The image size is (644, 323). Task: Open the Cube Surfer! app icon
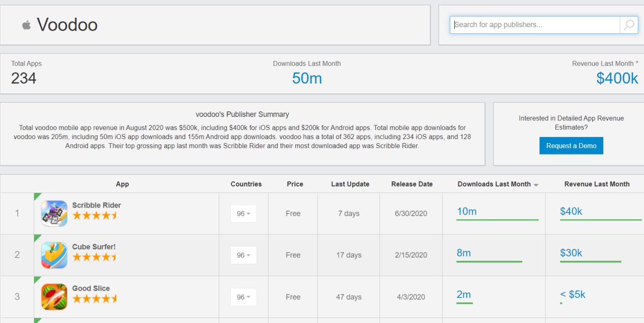pyautogui.click(x=54, y=255)
